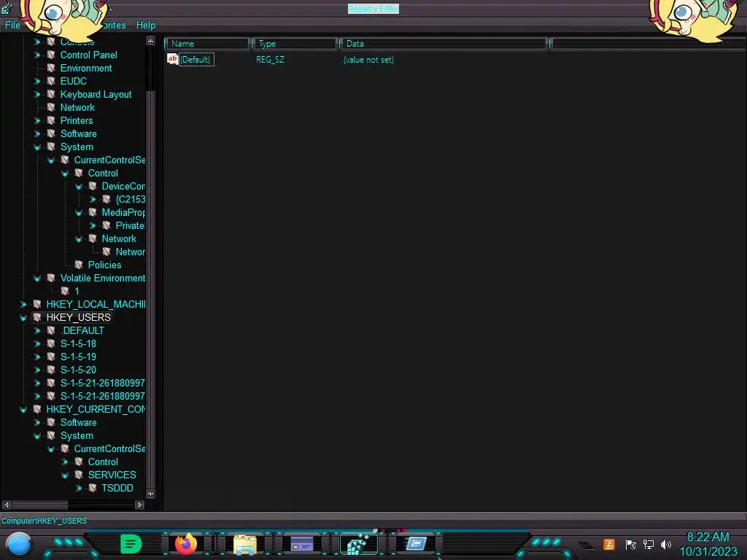Select the Volatile Environment key
This screenshot has height=560, width=747.
tap(102, 278)
